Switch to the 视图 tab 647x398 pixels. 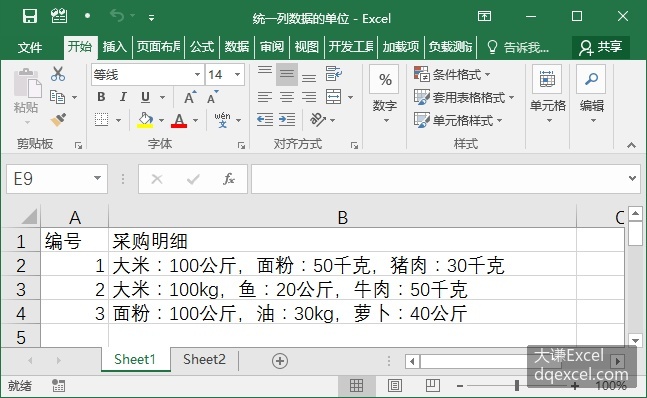[307, 47]
